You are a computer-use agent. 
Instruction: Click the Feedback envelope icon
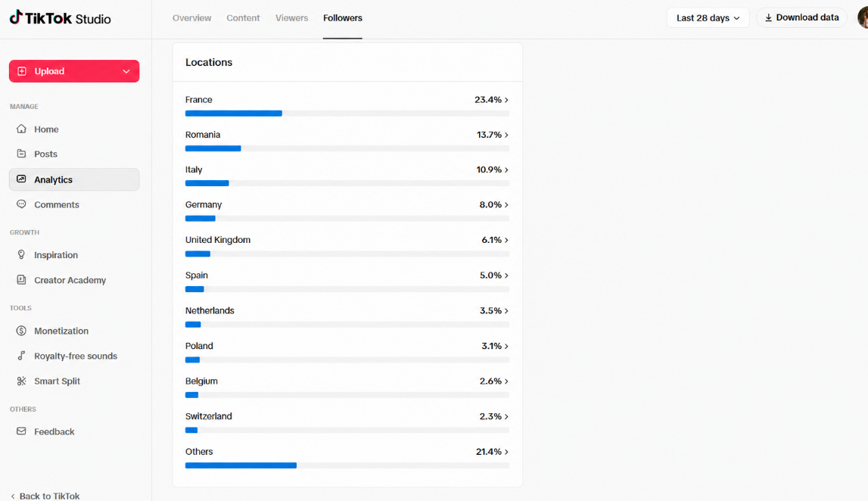pyautogui.click(x=22, y=431)
